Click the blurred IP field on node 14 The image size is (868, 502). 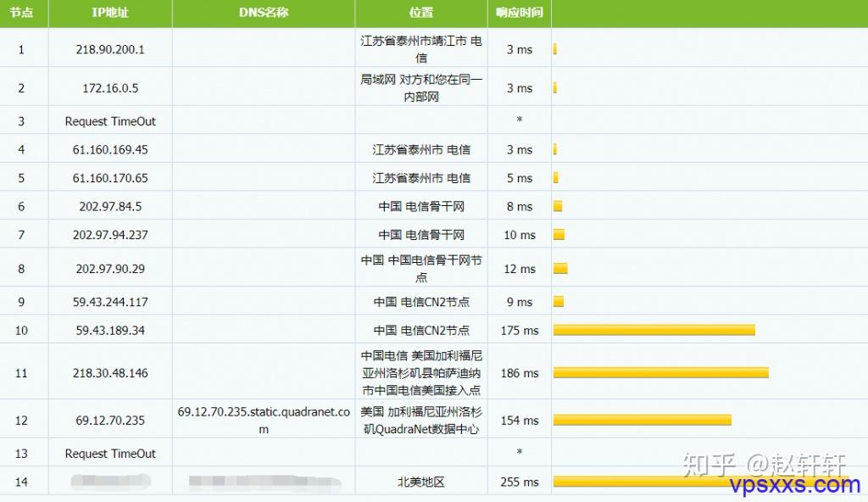(110, 481)
